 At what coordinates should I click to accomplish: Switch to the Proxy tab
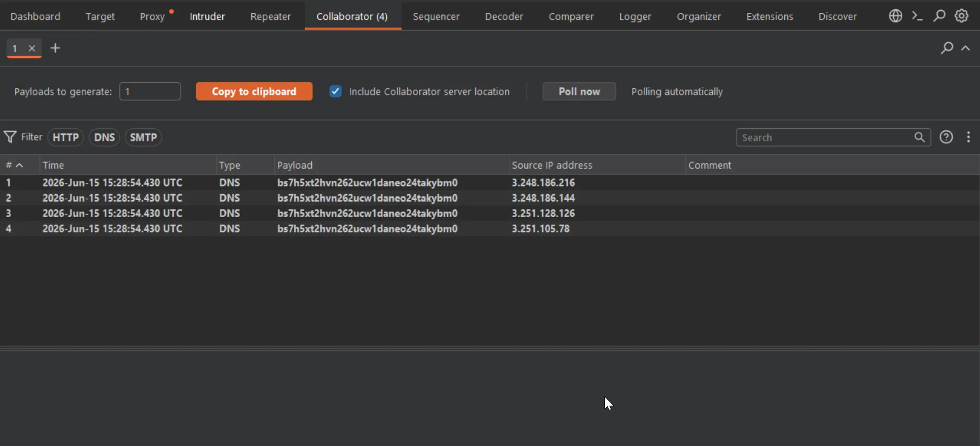tap(152, 16)
